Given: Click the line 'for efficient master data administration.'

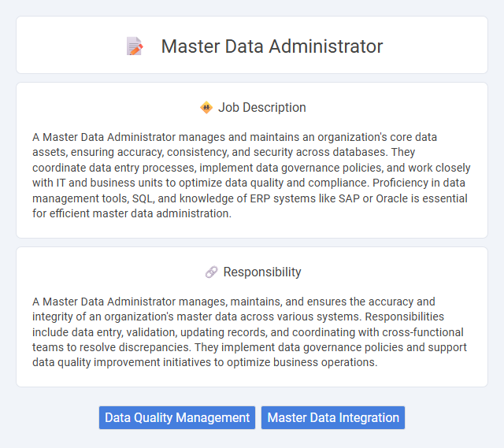Looking at the screenshot, I should pos(132,213).
